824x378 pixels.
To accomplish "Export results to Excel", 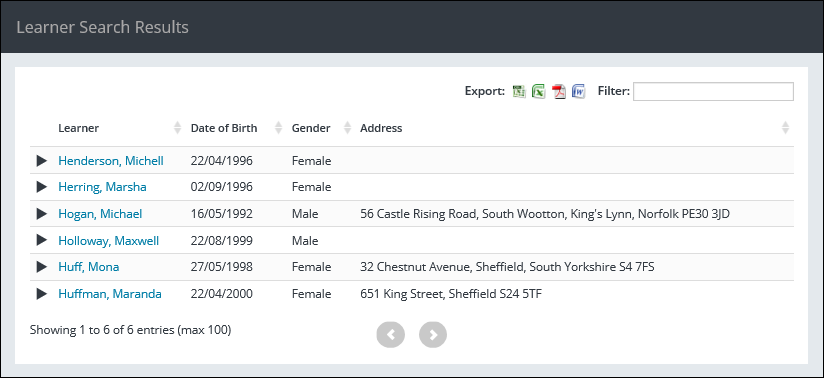I will [x=539, y=91].
